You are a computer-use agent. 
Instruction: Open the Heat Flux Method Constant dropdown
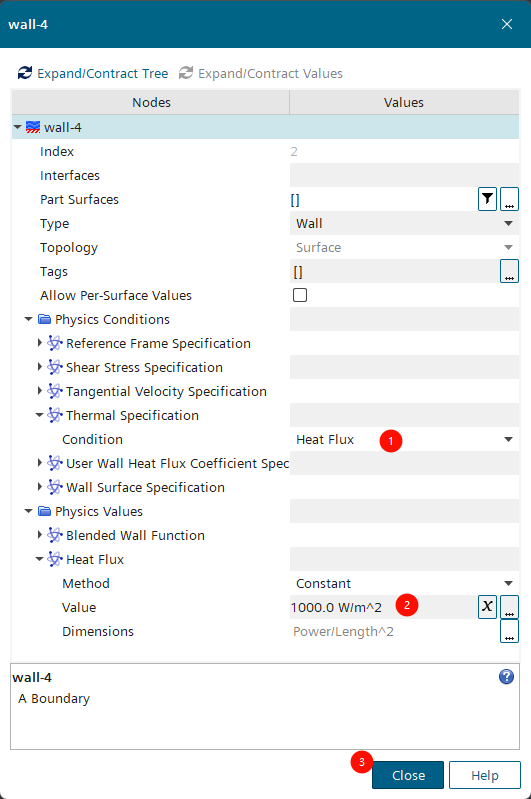(404, 583)
